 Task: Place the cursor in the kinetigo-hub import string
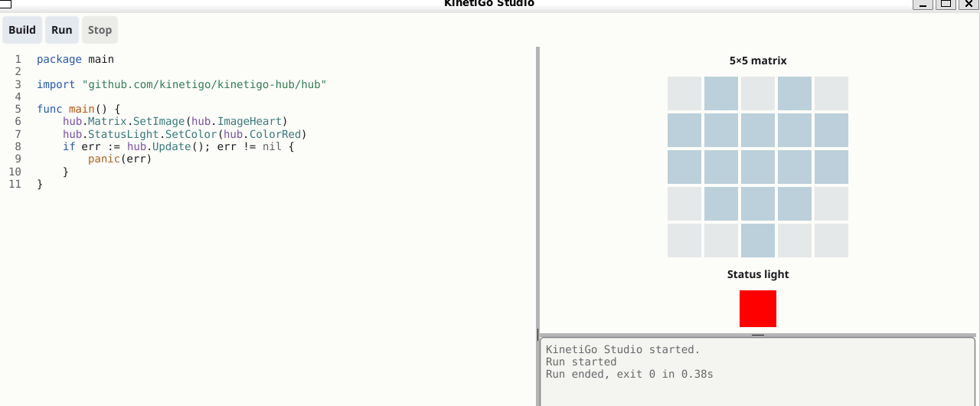204,84
